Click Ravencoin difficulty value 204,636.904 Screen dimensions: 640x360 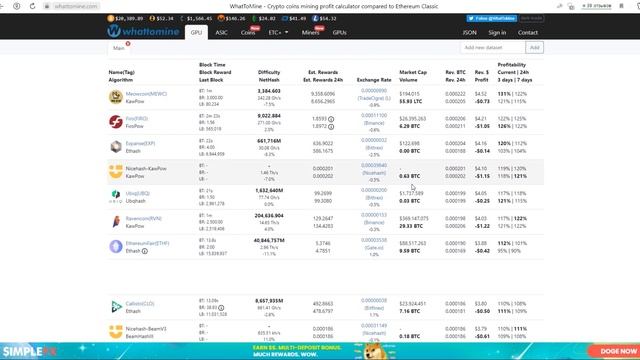269,215
